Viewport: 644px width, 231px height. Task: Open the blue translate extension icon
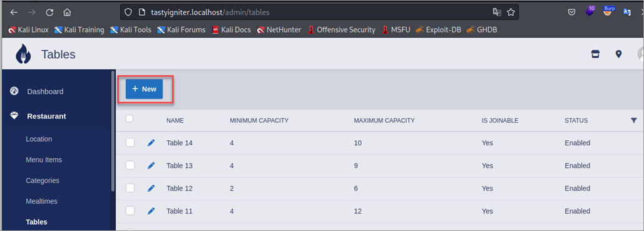[x=627, y=13]
